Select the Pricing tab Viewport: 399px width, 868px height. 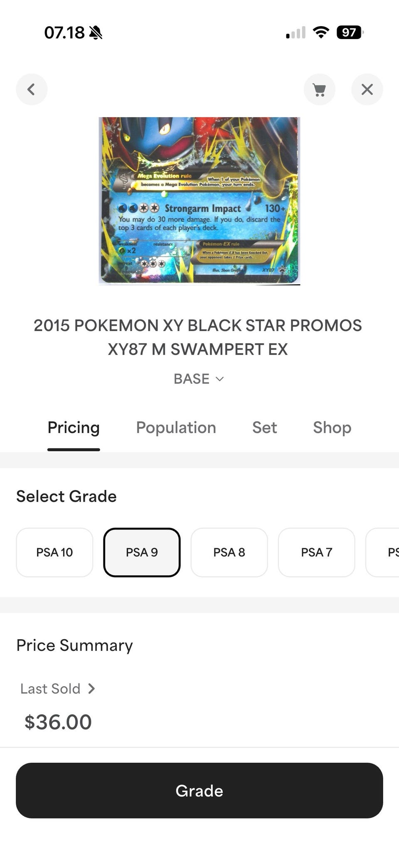click(x=74, y=428)
